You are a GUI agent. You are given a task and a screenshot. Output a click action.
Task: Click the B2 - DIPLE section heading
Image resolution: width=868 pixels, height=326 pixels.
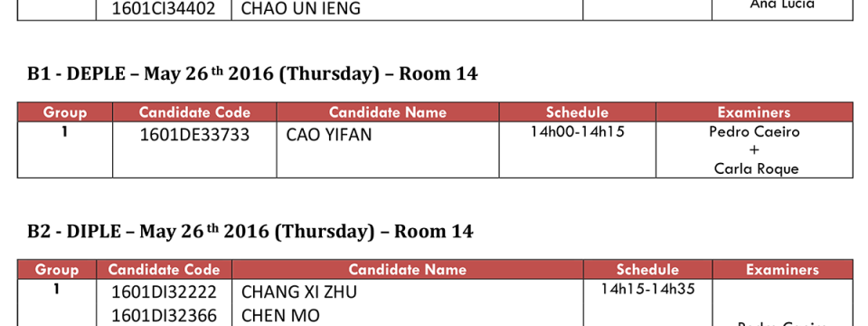pos(250,231)
